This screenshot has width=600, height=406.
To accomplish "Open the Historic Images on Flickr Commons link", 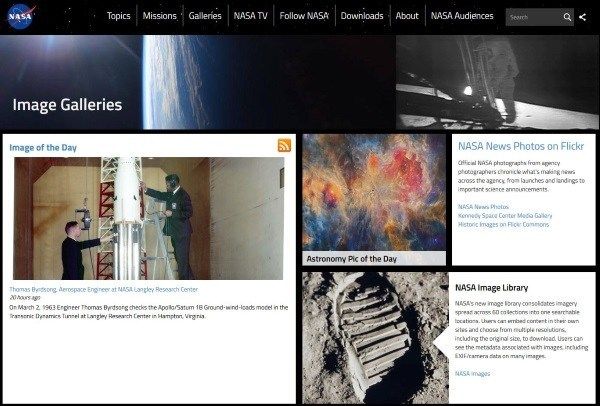I will [503, 224].
